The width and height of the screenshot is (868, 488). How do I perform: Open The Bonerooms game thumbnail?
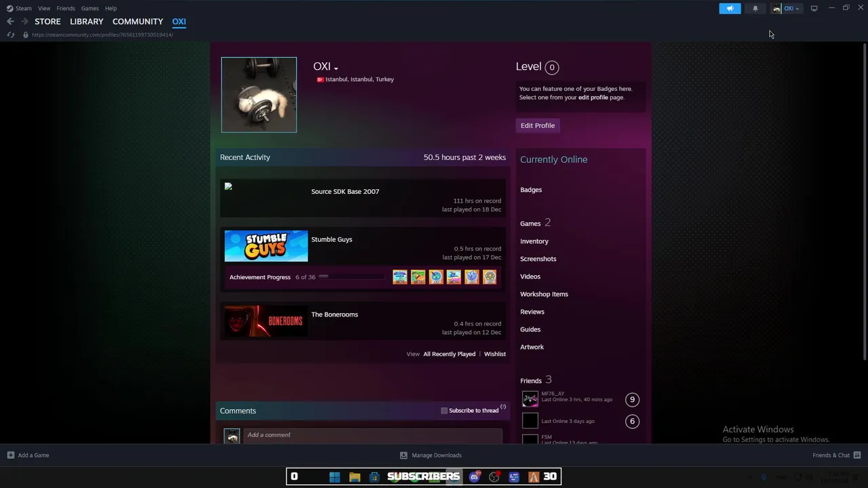pos(266,321)
